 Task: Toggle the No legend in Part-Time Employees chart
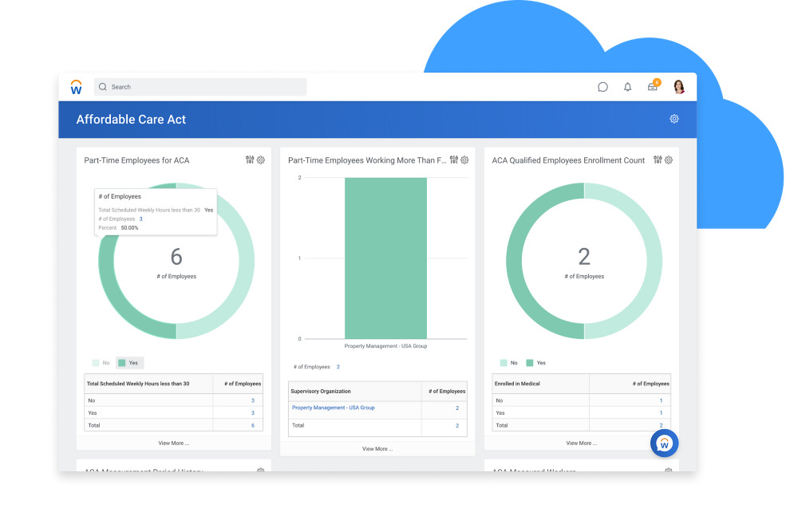(101, 363)
